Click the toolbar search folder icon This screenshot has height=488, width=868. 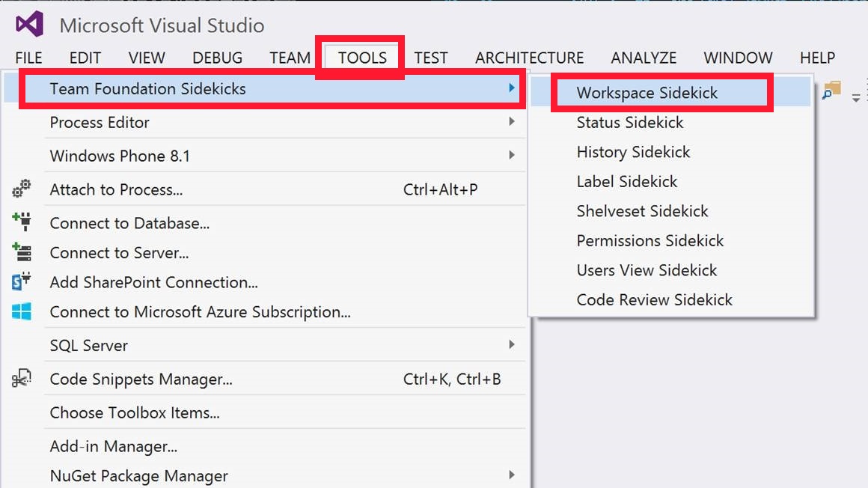(x=831, y=91)
